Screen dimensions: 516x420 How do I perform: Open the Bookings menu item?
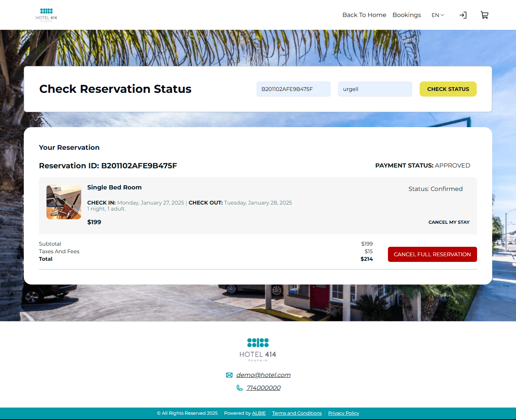(x=406, y=15)
